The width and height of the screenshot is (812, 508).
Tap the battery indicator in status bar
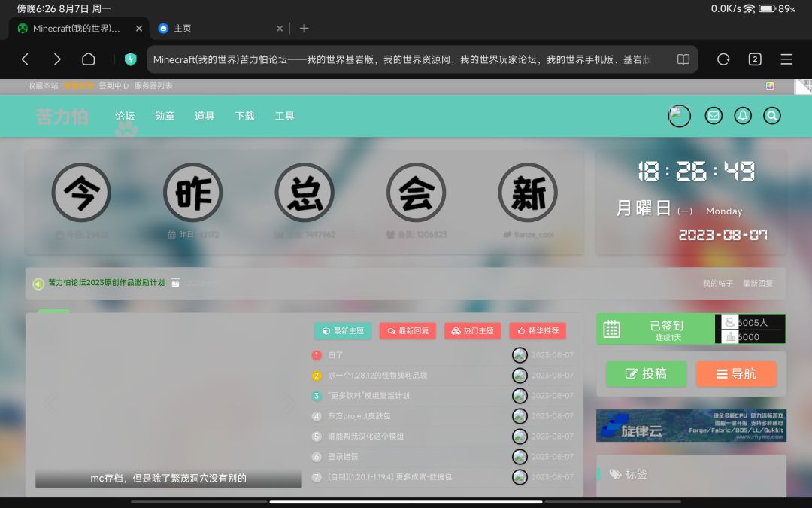pos(767,8)
